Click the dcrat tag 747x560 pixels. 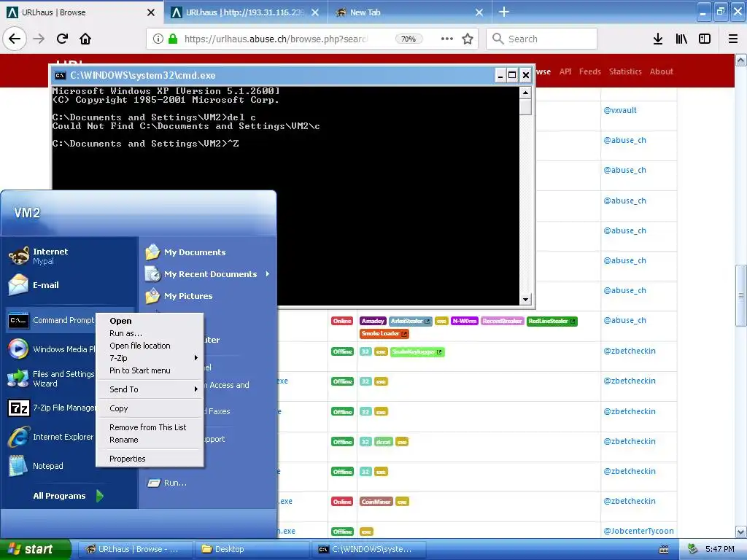coord(384,441)
